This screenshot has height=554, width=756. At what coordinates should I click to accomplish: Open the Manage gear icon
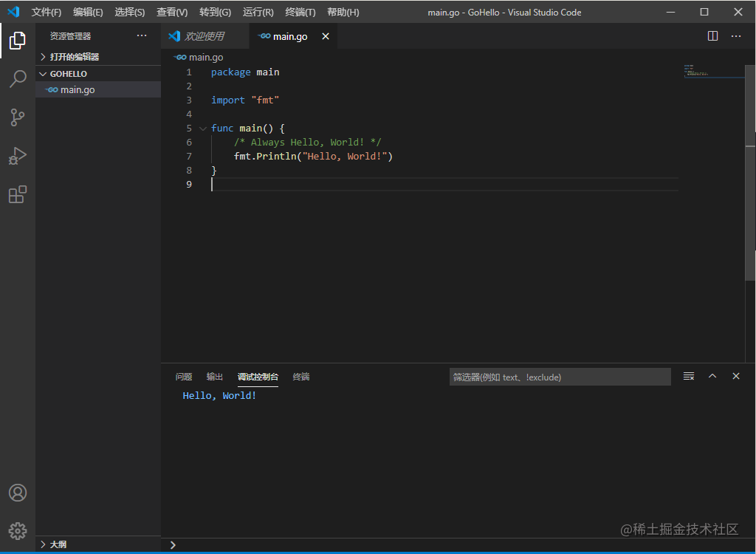pos(18,531)
